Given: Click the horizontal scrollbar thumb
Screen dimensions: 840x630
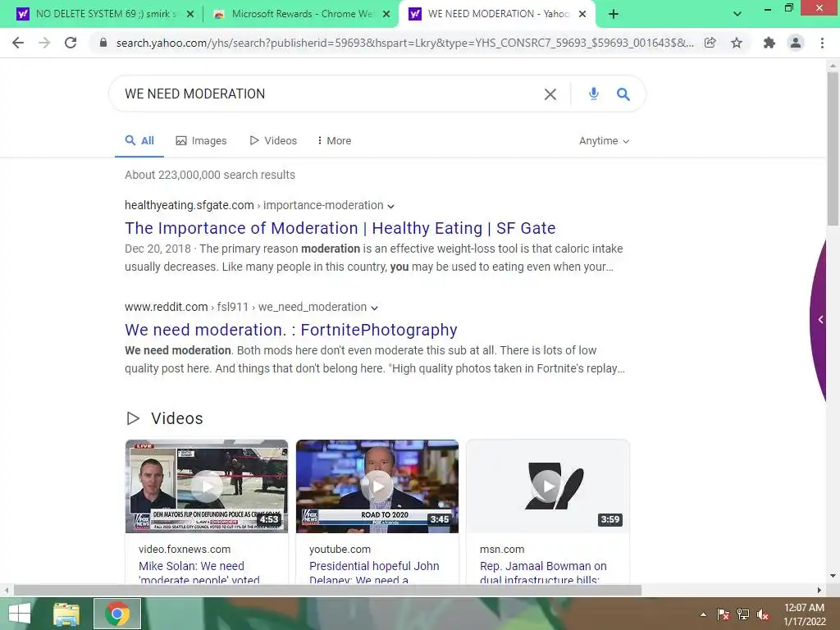Looking at the screenshot, I should tap(327, 591).
